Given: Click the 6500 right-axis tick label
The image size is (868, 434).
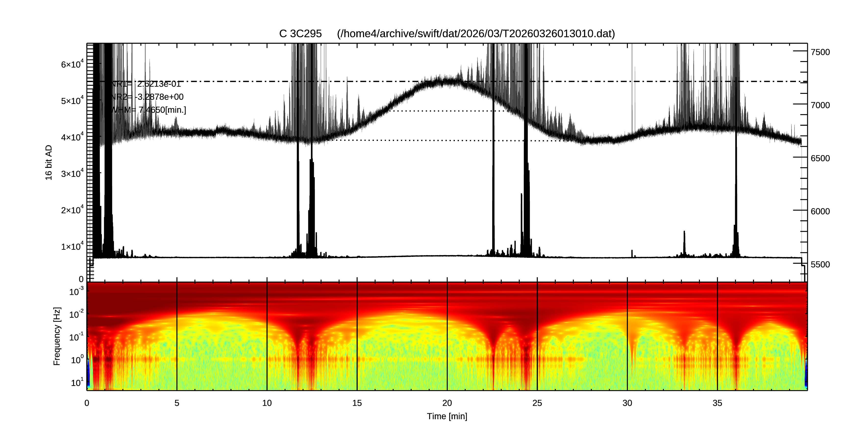Looking at the screenshot, I should (x=820, y=158).
